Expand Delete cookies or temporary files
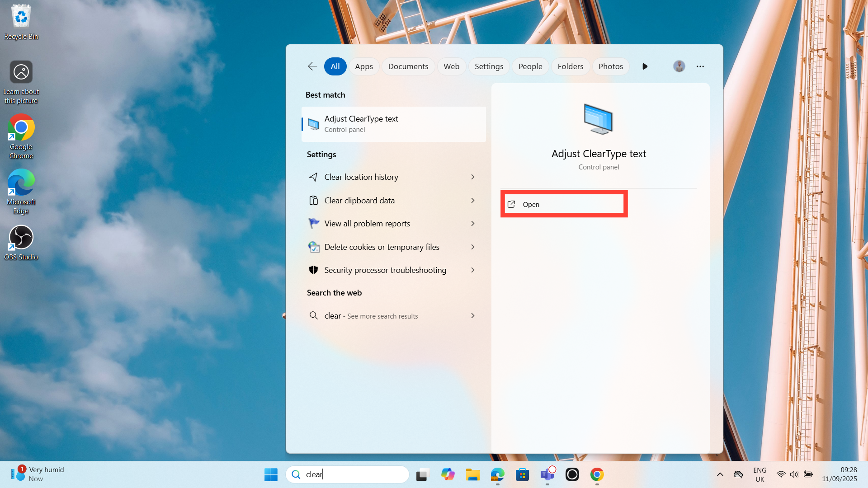This screenshot has width=868, height=488. point(472,247)
